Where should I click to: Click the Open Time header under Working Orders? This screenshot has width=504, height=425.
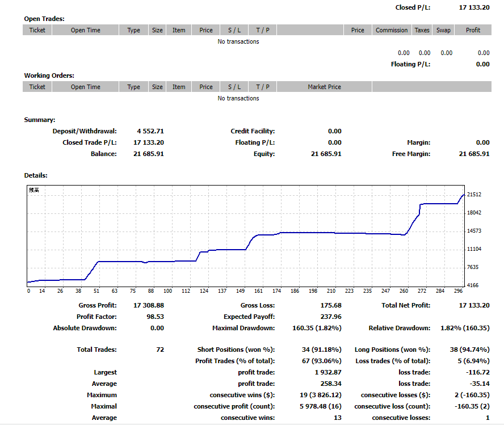[85, 87]
